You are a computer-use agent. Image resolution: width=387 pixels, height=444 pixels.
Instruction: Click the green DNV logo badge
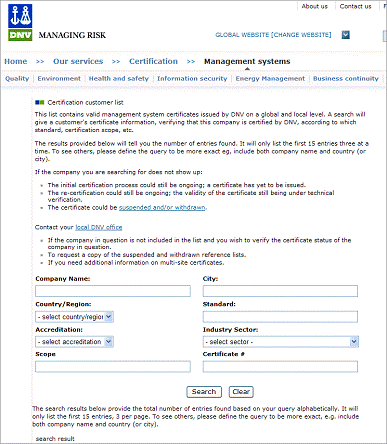point(20,35)
